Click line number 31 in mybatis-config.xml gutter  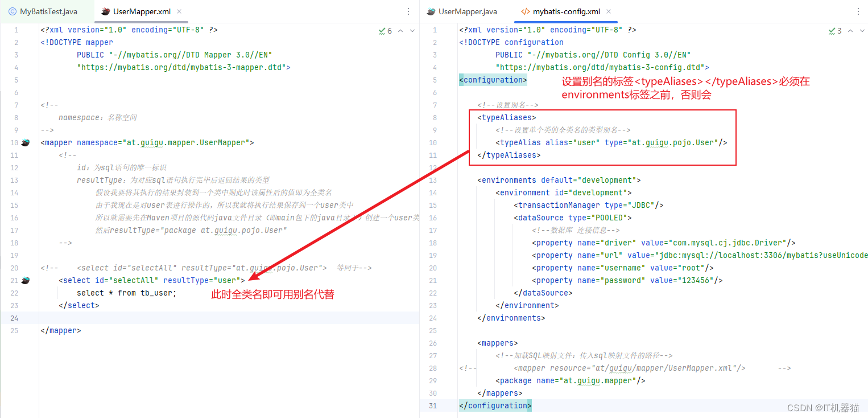[433, 405]
